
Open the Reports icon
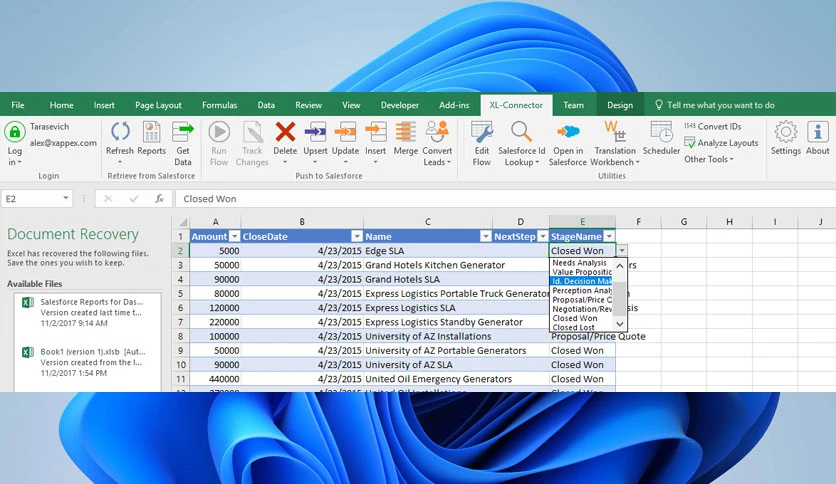(151, 132)
